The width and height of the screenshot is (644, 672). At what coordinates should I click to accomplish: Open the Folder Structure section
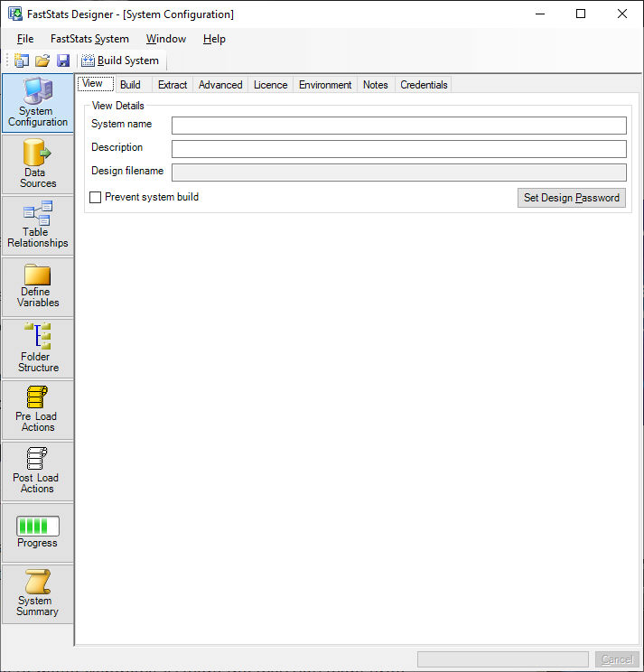[38, 349]
